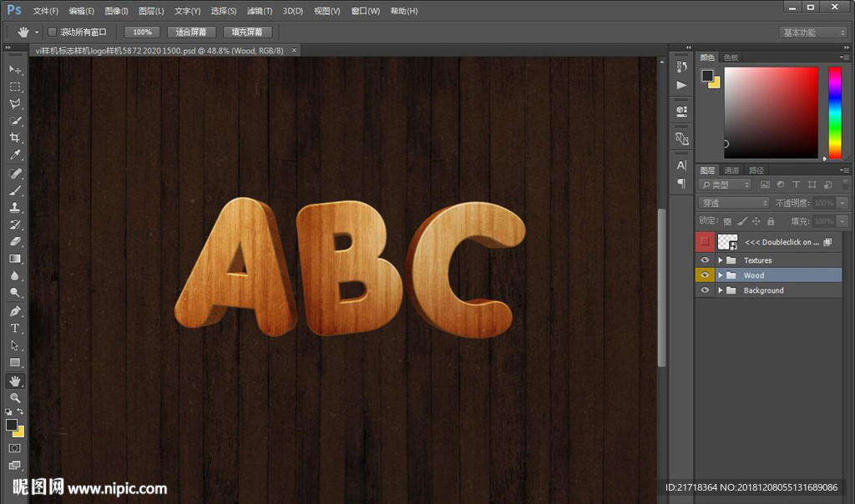Select the Gradient tool
This screenshot has height=504, width=855.
pos(15,259)
